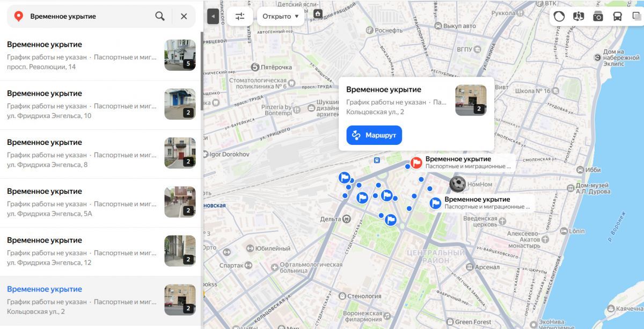644x329 pixels.
Task: Toggle the public transport bus layer
Action: pyautogui.click(x=618, y=16)
